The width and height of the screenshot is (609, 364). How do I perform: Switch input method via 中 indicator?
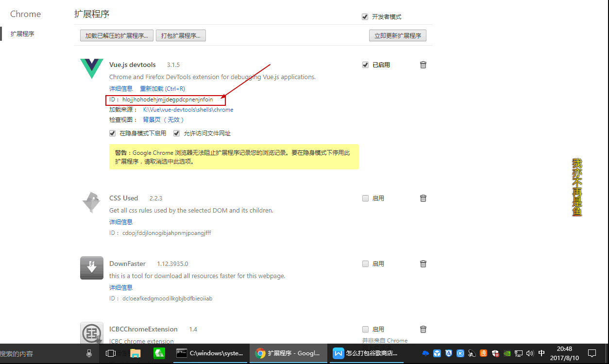click(x=541, y=353)
